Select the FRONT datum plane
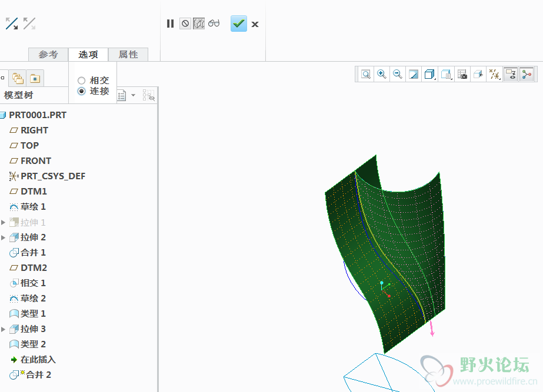 tap(36, 161)
